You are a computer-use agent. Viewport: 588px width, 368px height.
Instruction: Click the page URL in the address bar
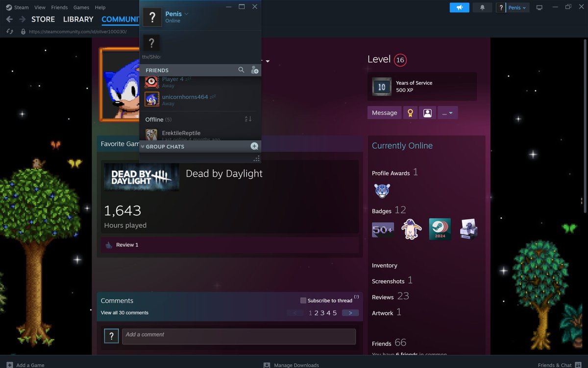tap(77, 31)
